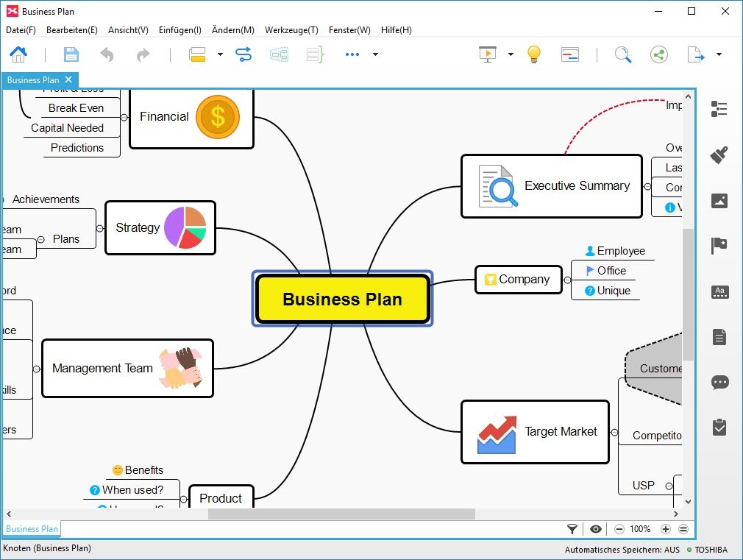Open the Gantt chart view icon
Image resolution: width=743 pixels, height=560 pixels.
tap(569, 54)
